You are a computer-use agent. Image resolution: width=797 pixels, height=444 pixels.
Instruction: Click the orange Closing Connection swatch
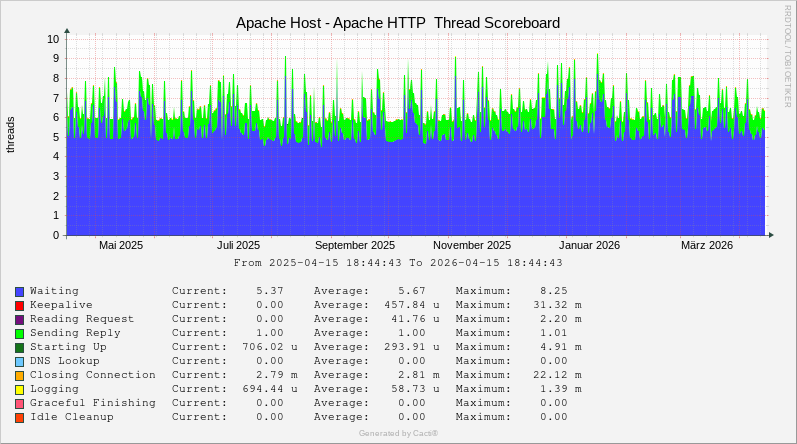[19, 375]
